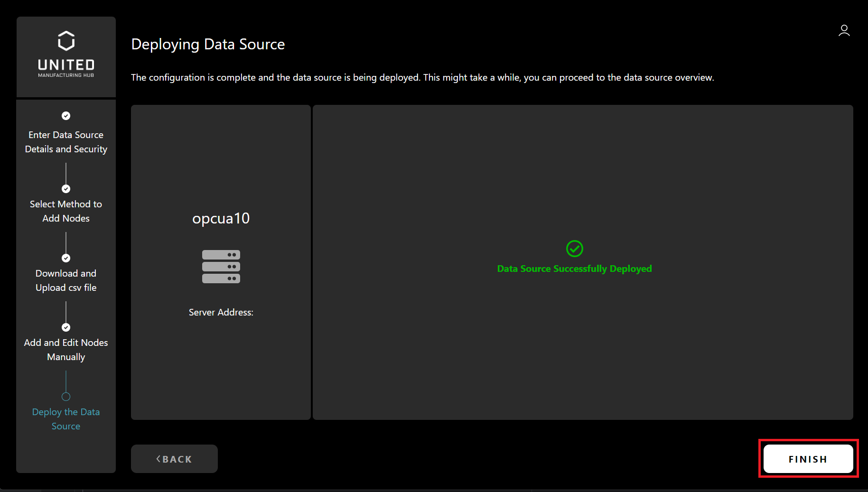Click the user profile icon
Image resolution: width=868 pixels, height=492 pixels.
(x=844, y=31)
